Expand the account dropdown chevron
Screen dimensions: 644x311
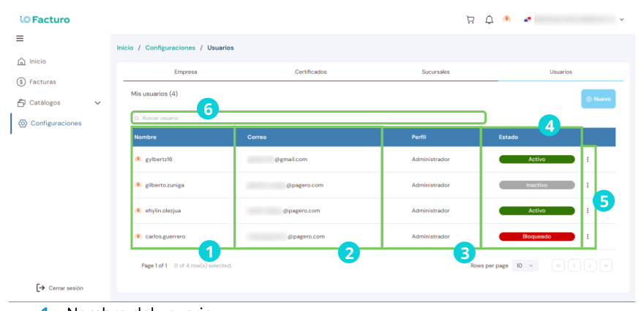click(x=621, y=19)
